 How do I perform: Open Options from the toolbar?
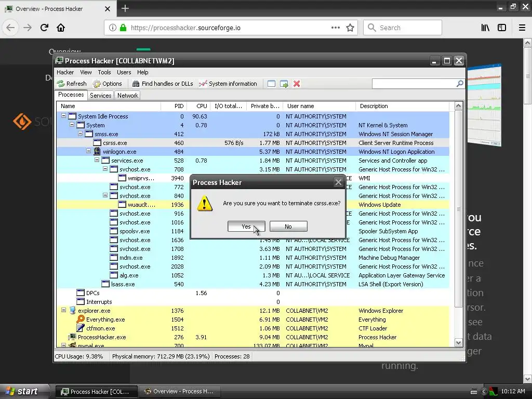[107, 84]
